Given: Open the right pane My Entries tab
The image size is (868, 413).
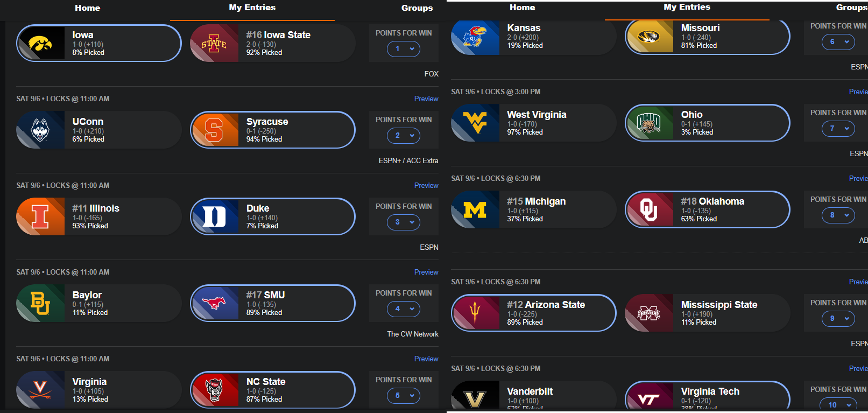Looking at the screenshot, I should [687, 8].
